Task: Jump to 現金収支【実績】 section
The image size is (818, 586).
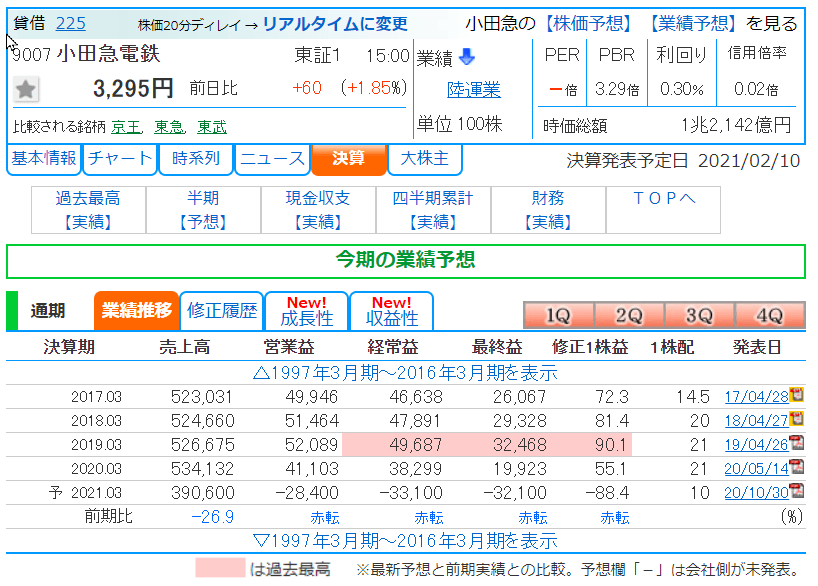Action: coord(318,210)
